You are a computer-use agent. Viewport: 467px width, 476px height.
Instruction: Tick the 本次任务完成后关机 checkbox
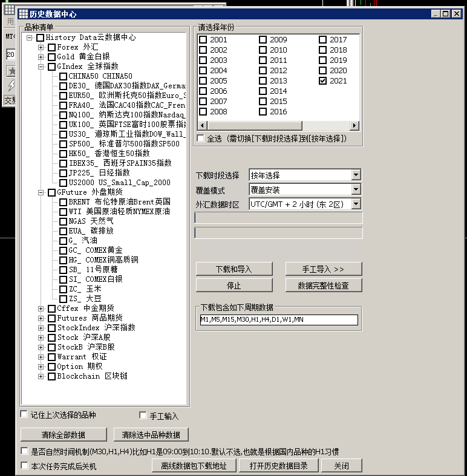[24, 466]
